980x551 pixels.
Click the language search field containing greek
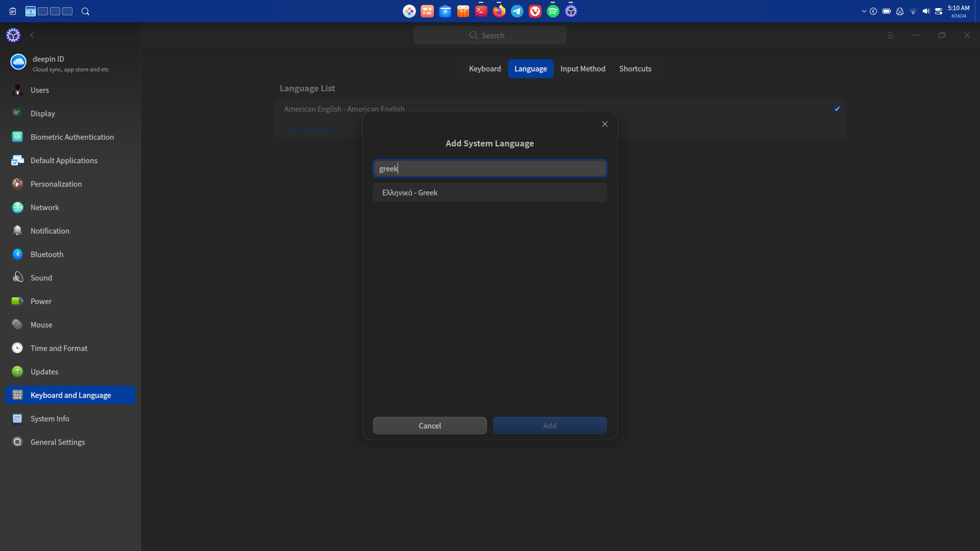pos(490,168)
